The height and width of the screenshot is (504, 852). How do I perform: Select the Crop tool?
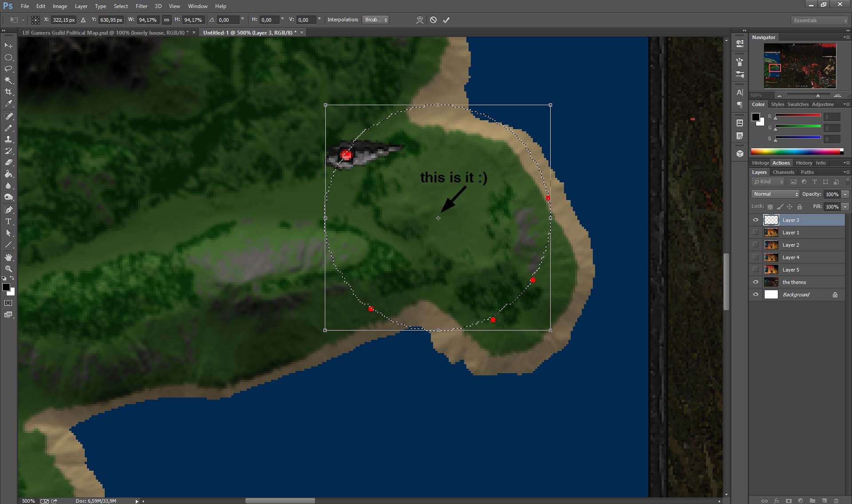click(8, 92)
